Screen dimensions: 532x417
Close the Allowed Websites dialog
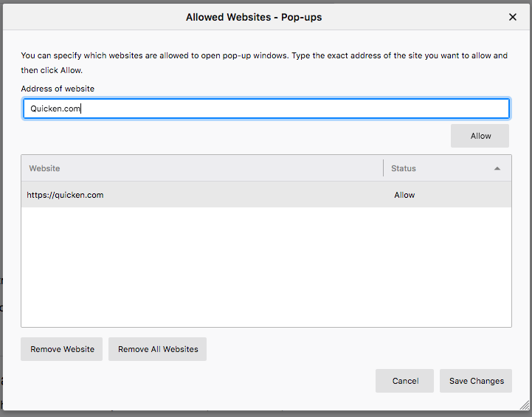(x=512, y=17)
